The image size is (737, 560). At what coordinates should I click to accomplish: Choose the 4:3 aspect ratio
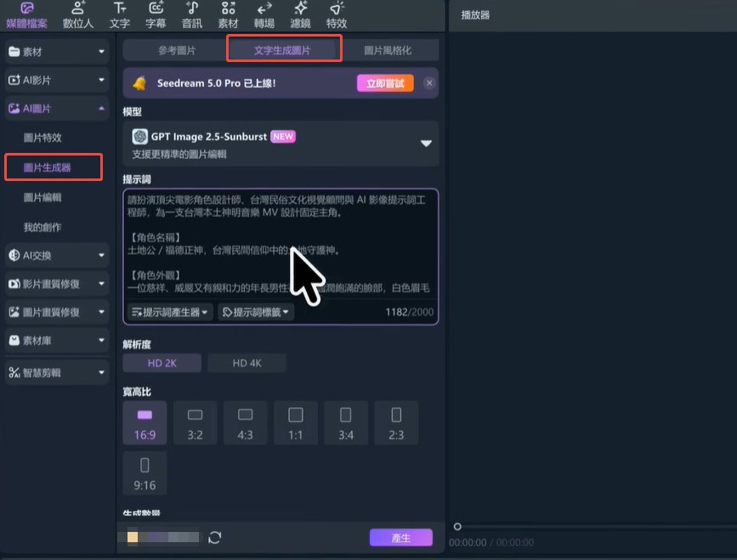tap(246, 423)
